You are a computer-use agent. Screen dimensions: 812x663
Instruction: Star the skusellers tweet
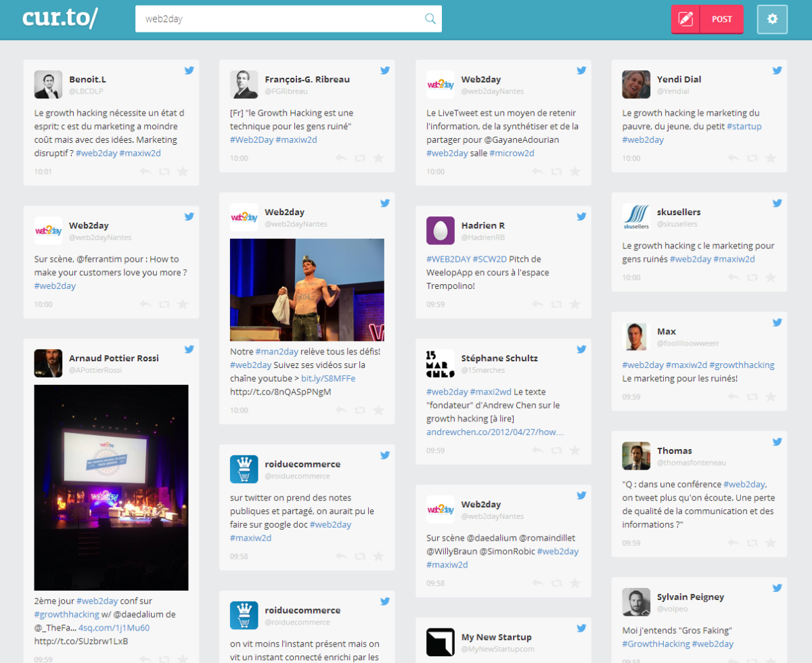(771, 278)
